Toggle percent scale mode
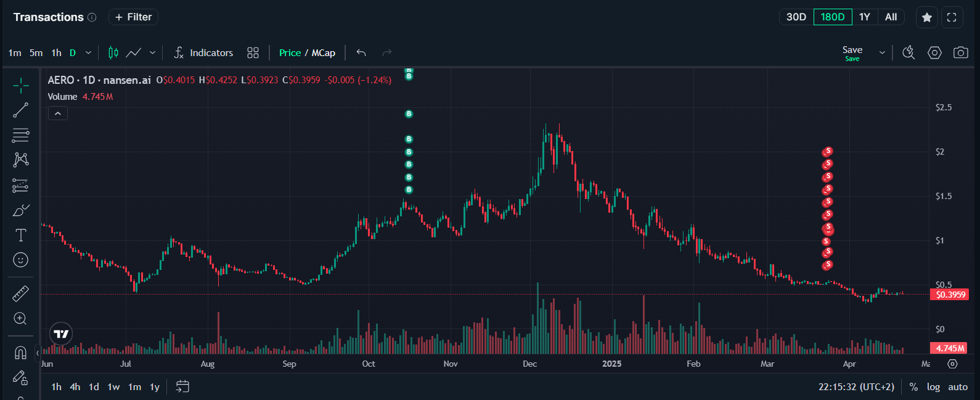980x400 pixels. [x=913, y=387]
